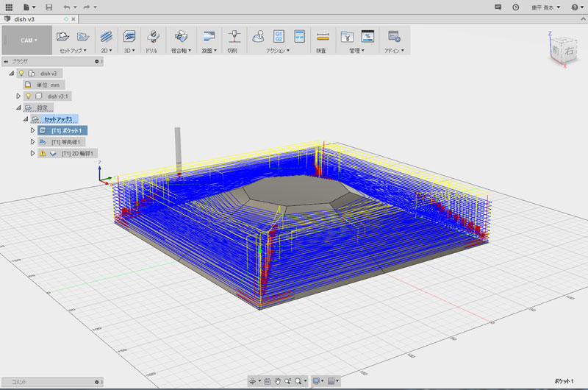Open the コメント comments panel header
The width and height of the screenshot is (588, 390).
pos(52,382)
